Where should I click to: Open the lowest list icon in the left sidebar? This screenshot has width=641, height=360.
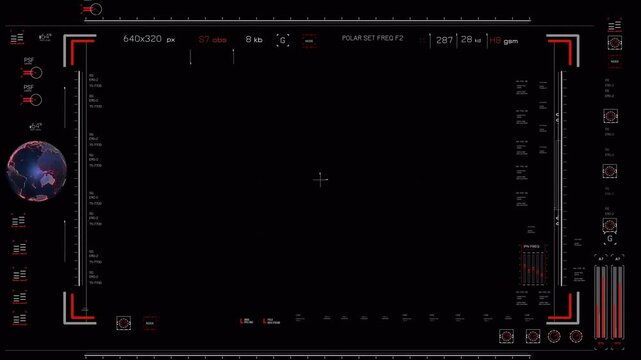19,319
